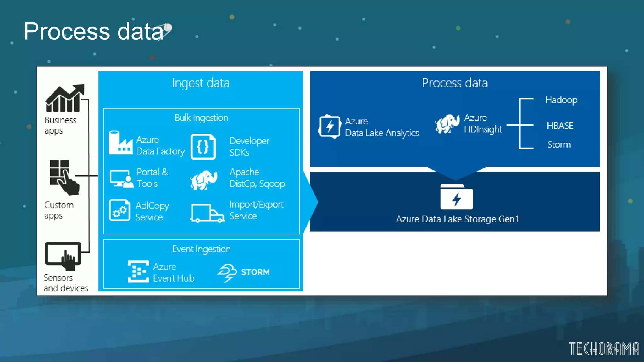Click the Azure Event Hub icon
The image size is (644, 362).
coord(138,271)
